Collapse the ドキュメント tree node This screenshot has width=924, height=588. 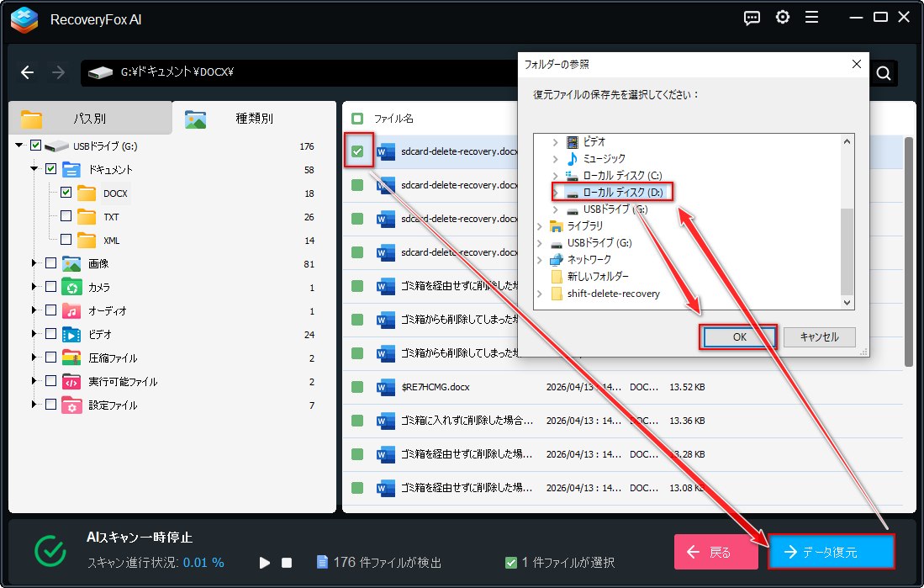[34, 170]
